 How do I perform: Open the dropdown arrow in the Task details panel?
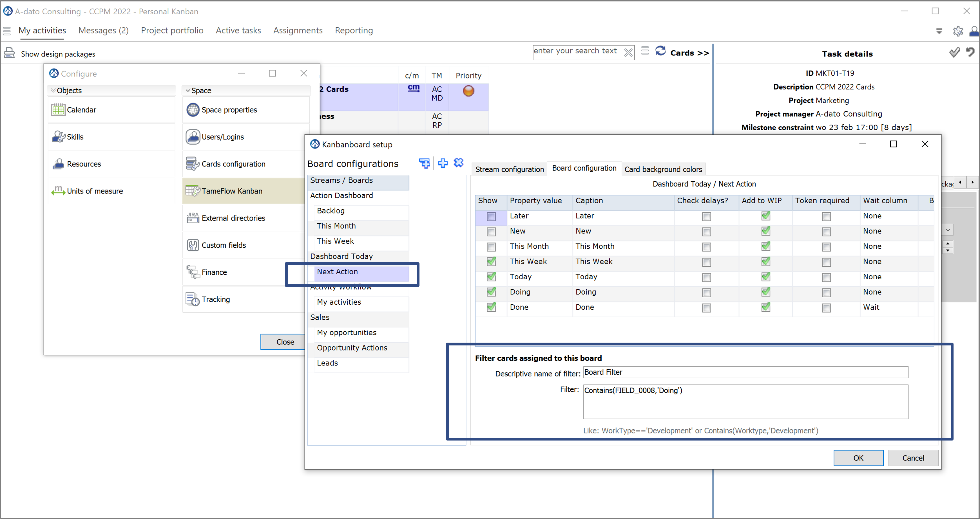click(x=948, y=230)
